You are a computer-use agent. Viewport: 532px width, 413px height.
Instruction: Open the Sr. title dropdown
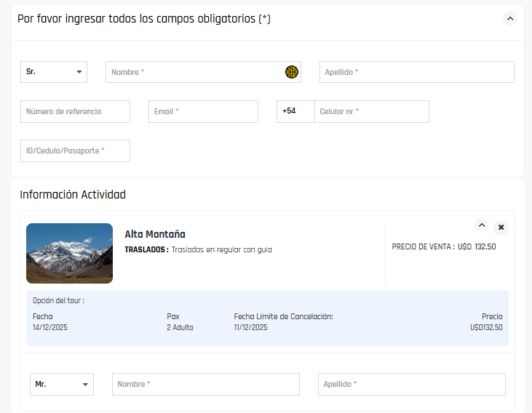(54, 72)
